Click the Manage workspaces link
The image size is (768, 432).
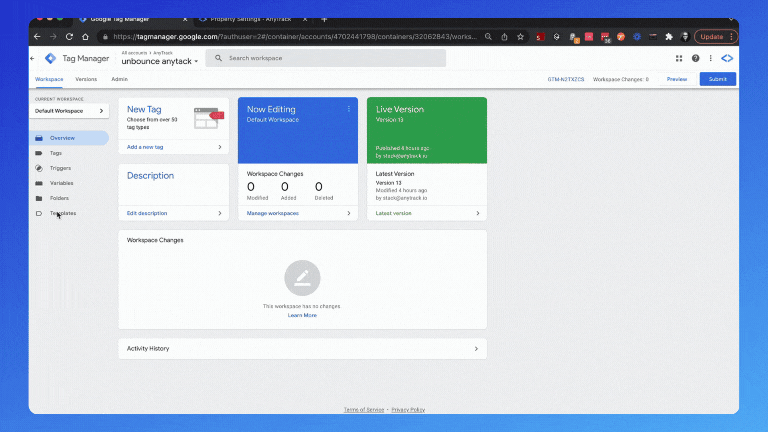273,214
